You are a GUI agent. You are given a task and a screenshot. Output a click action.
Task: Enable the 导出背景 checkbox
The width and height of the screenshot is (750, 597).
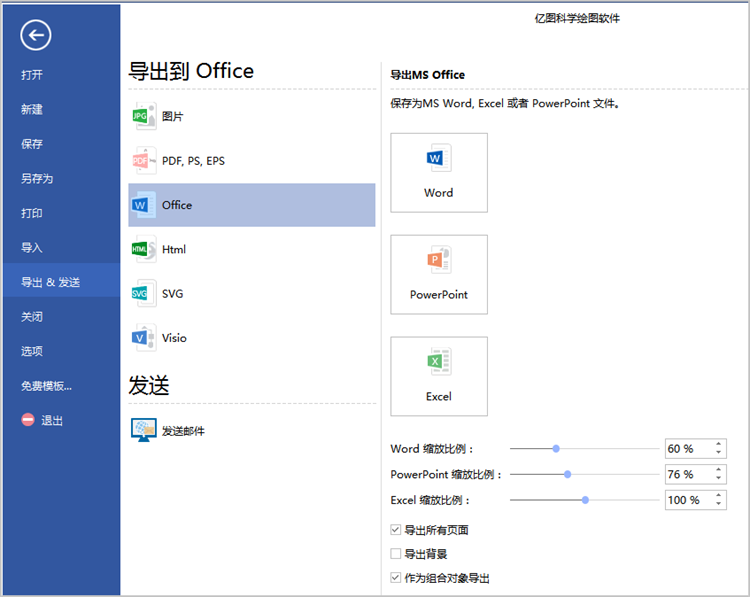coord(396,553)
